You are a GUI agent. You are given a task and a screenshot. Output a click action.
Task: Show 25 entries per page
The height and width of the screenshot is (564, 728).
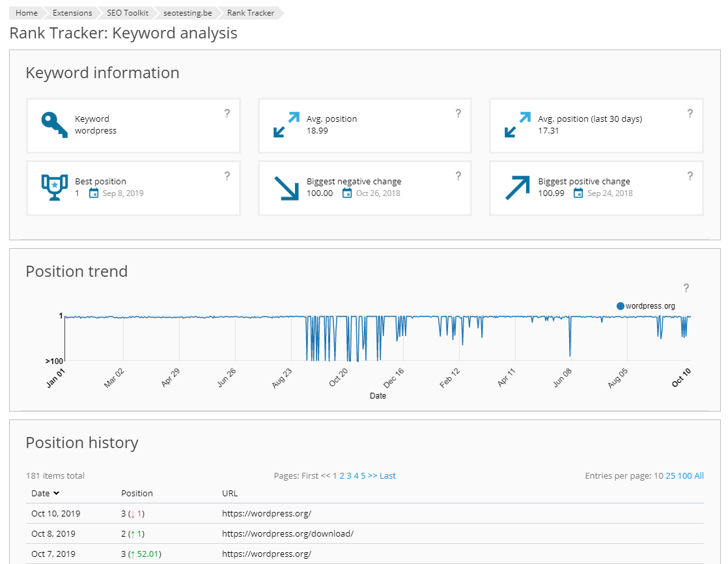pos(671,476)
